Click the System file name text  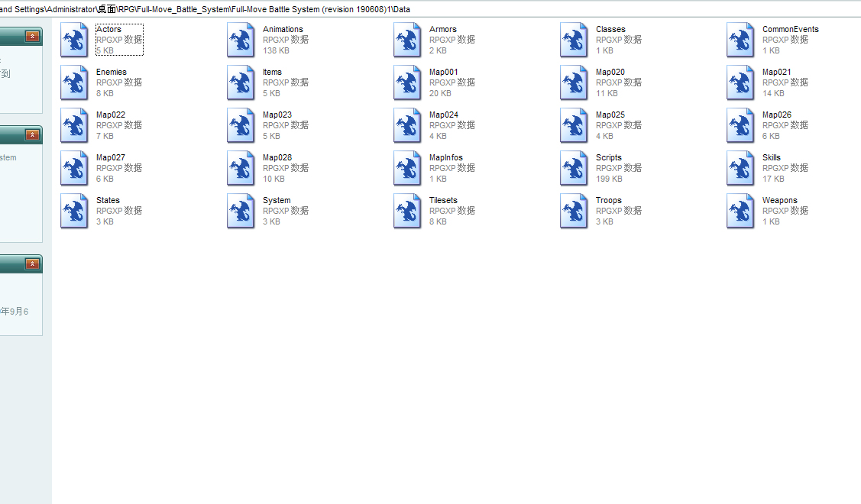click(277, 200)
